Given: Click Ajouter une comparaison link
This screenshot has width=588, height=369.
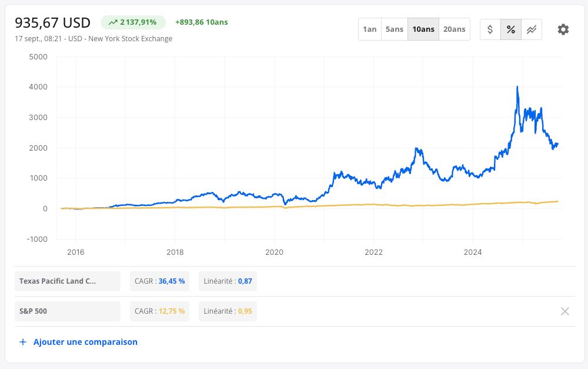Looking at the screenshot, I should (x=85, y=342).
